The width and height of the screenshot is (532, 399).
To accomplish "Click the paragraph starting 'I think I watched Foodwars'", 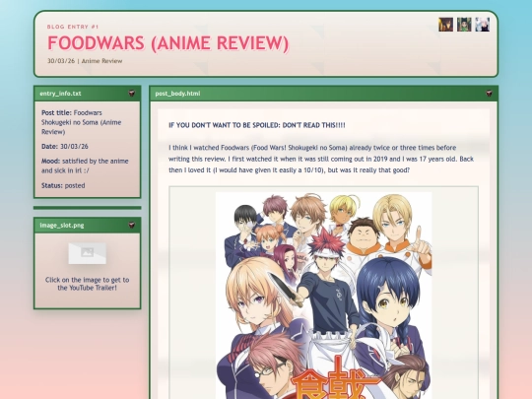I will point(321,159).
